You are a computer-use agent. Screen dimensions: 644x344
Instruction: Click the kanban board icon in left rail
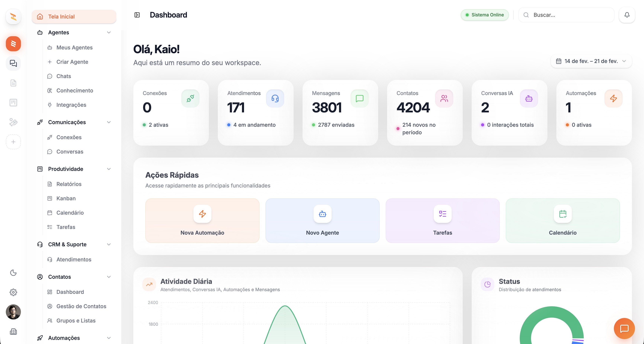point(13,102)
